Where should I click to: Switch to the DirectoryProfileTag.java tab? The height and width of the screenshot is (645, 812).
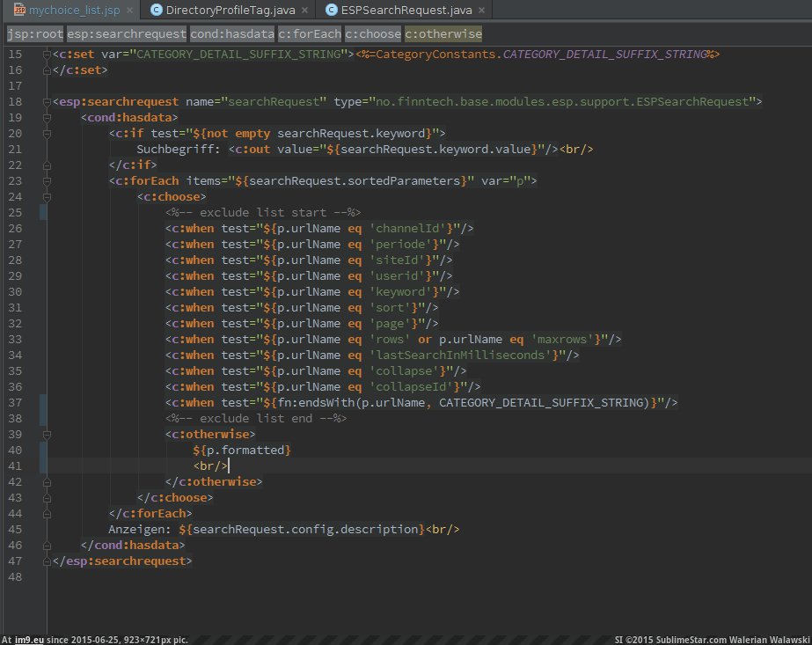coord(229,10)
